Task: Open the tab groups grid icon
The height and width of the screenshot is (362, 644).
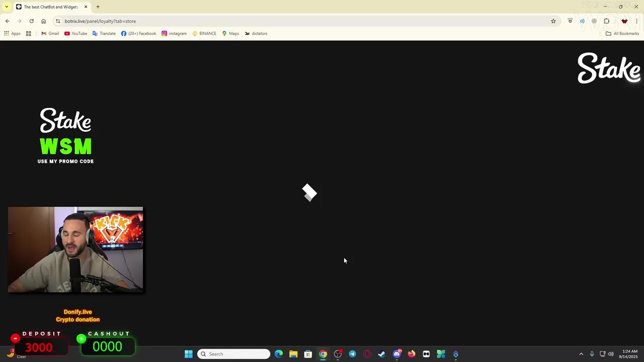Action: tap(29, 34)
